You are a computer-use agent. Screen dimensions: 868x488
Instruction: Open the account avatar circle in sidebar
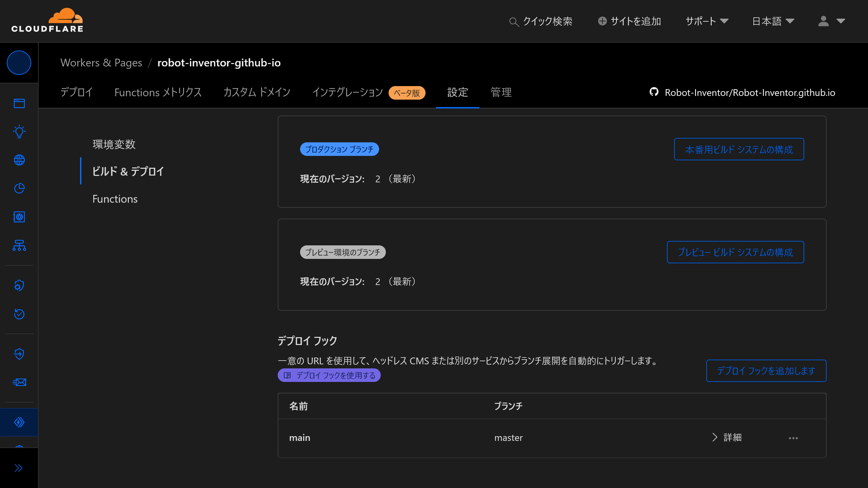click(x=19, y=63)
